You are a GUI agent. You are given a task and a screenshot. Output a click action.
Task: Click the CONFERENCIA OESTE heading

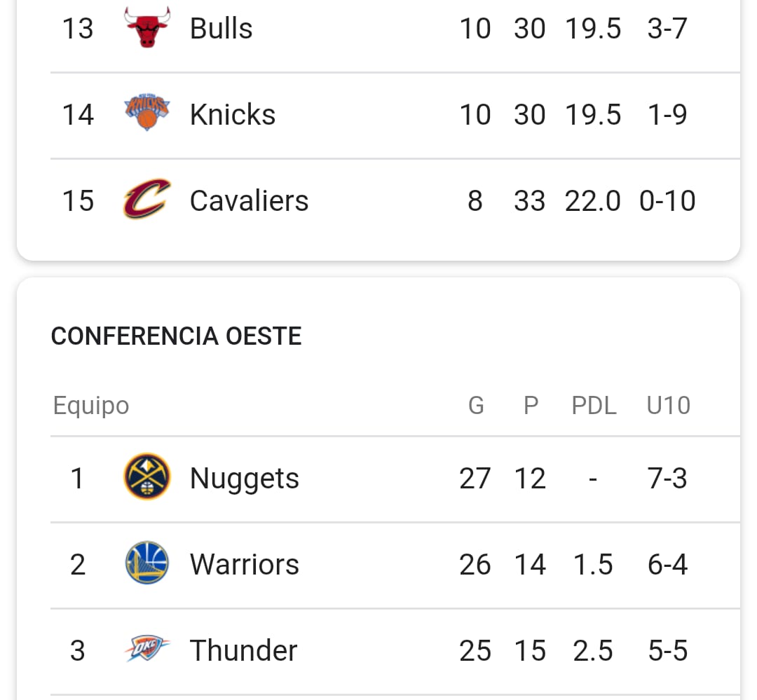176,336
